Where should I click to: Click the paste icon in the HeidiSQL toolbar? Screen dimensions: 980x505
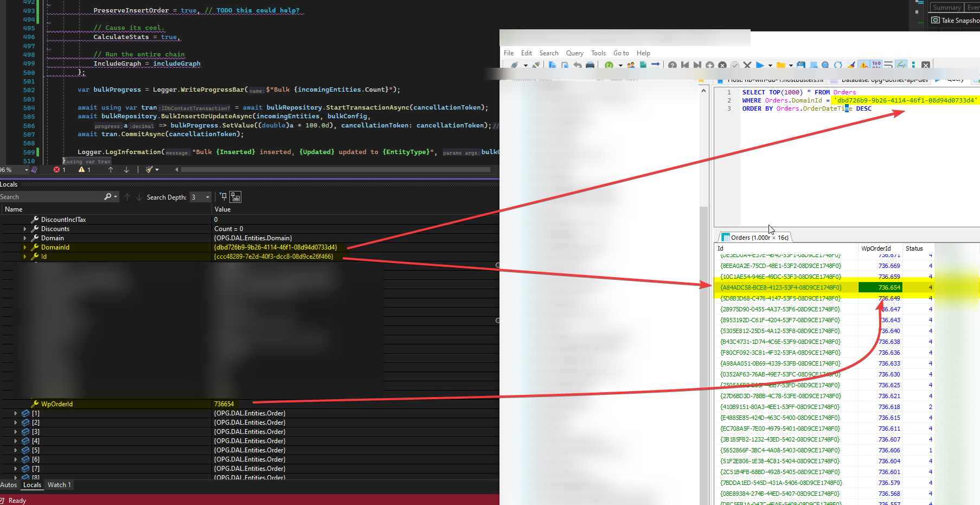(565, 65)
